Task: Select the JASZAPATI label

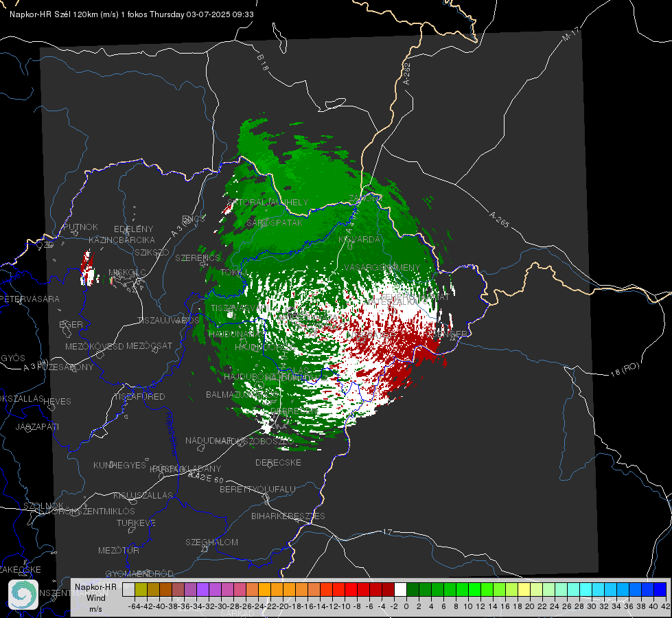Action: click(x=37, y=426)
